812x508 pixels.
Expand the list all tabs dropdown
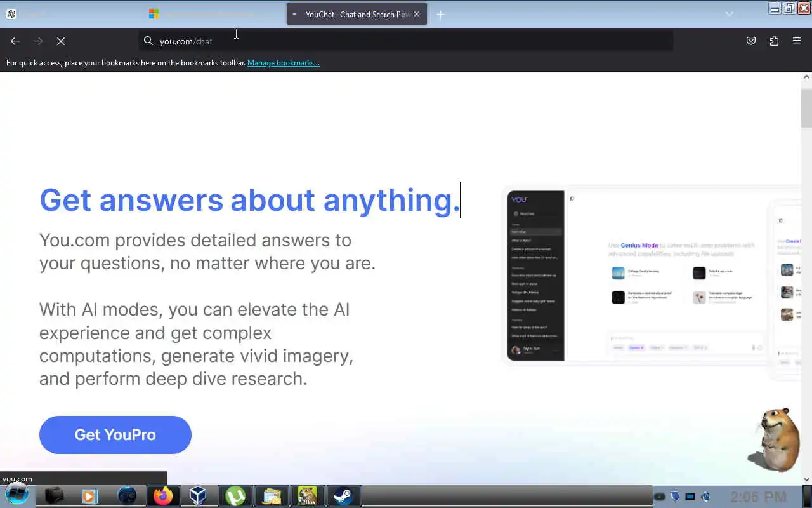(730, 14)
